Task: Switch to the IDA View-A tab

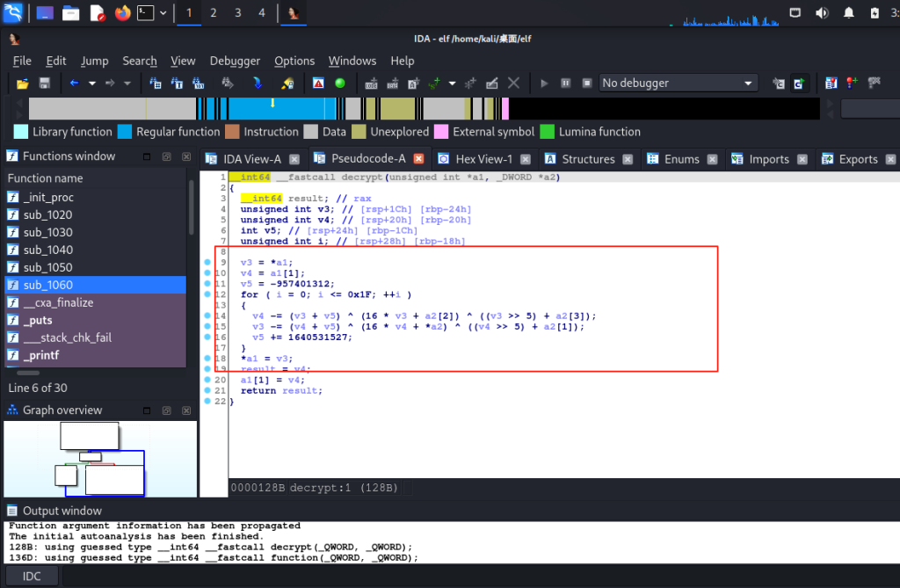Action: click(x=252, y=159)
